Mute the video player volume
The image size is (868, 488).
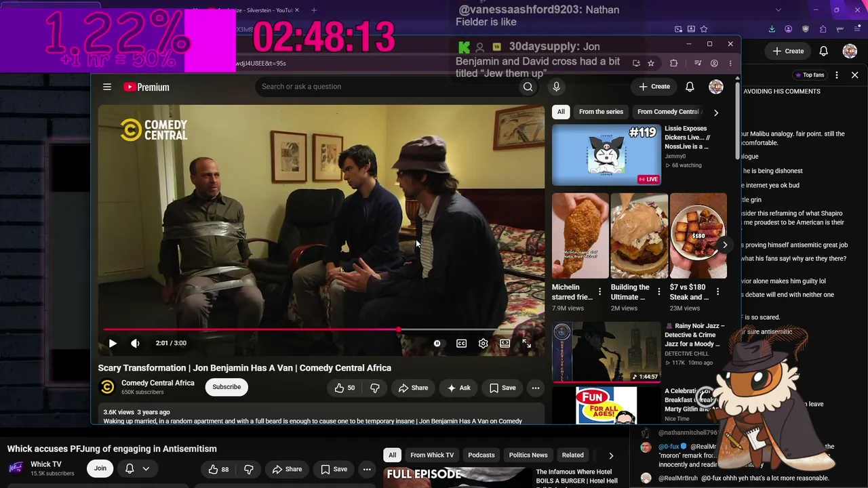[x=135, y=343]
